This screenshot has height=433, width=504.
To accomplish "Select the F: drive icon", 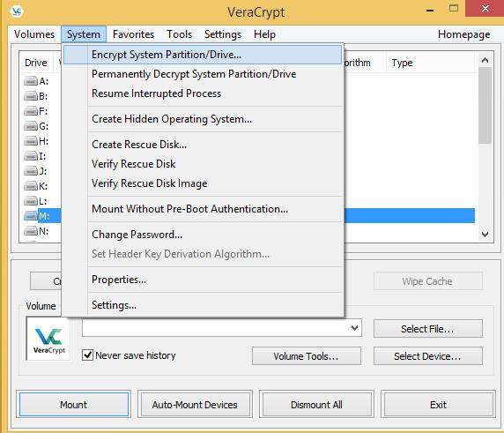I will pos(31,111).
